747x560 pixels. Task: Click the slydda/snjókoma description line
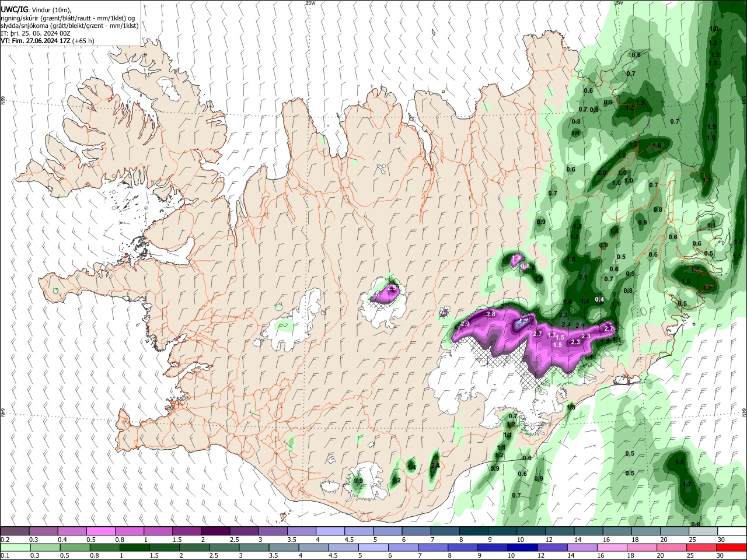click(x=69, y=26)
